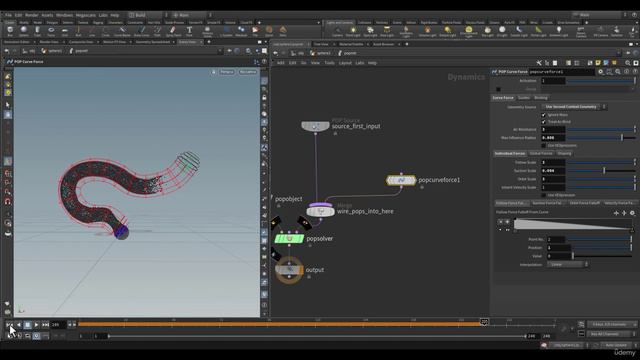Select the Sky Light shelf tool

point(487,32)
